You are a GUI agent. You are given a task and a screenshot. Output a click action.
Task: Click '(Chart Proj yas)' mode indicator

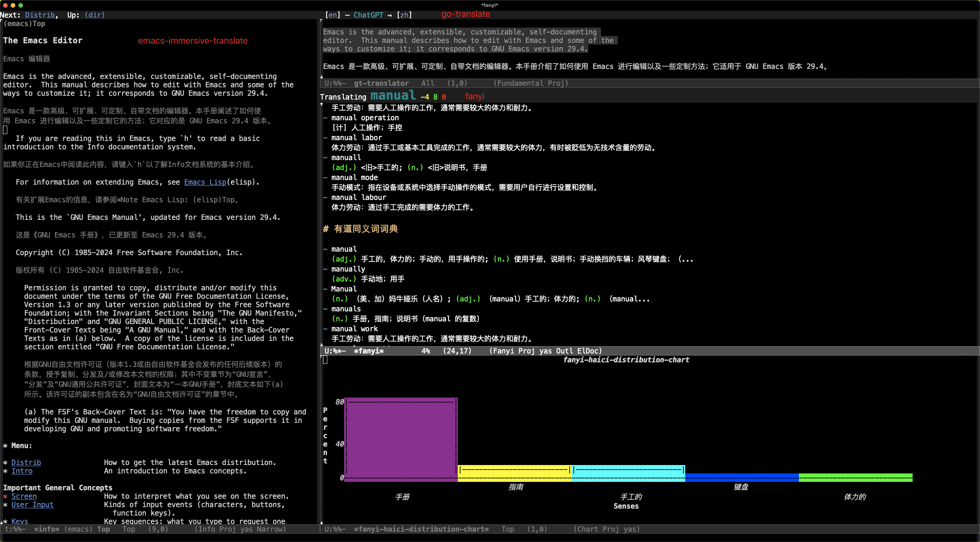click(x=607, y=529)
